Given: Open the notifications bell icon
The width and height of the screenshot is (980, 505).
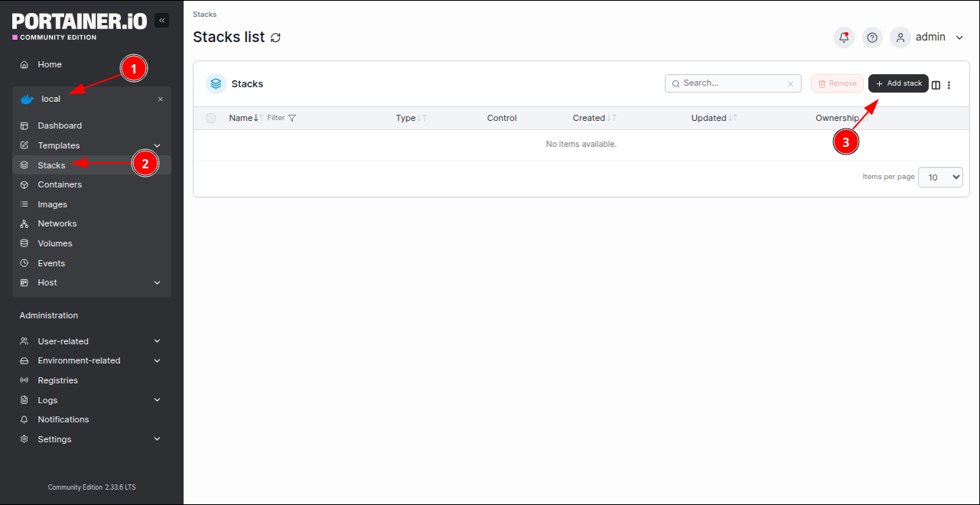Looking at the screenshot, I should (844, 37).
